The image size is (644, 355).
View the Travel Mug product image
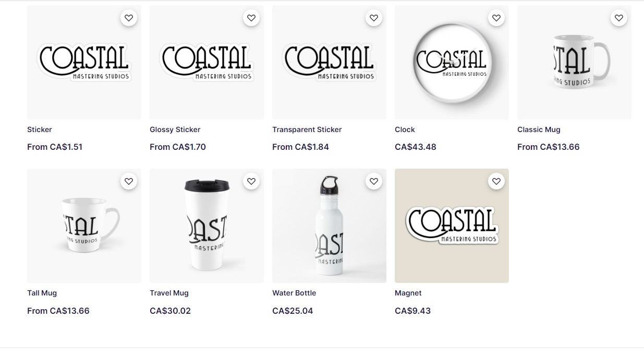[206, 226]
